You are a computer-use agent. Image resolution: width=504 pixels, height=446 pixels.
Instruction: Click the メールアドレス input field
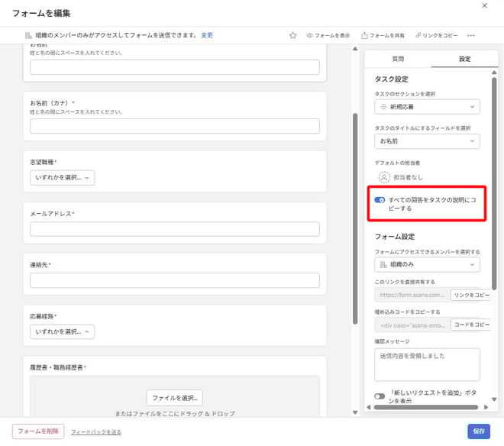[x=174, y=229]
